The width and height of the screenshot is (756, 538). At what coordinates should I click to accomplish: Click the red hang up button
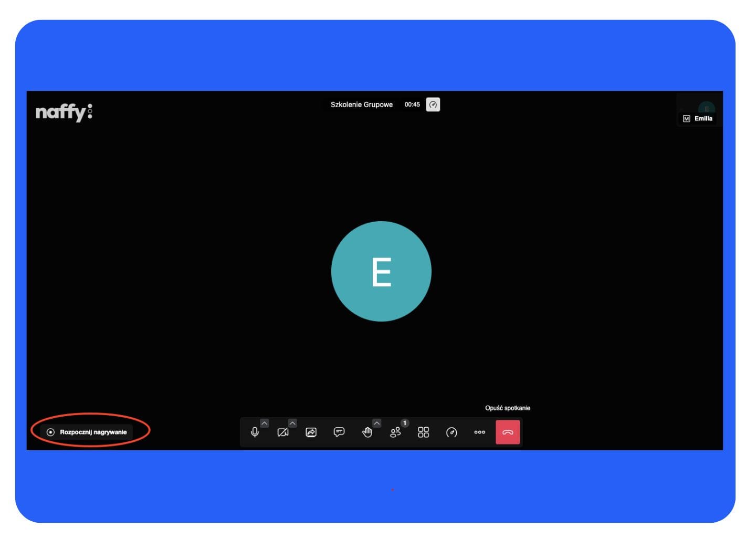click(508, 432)
